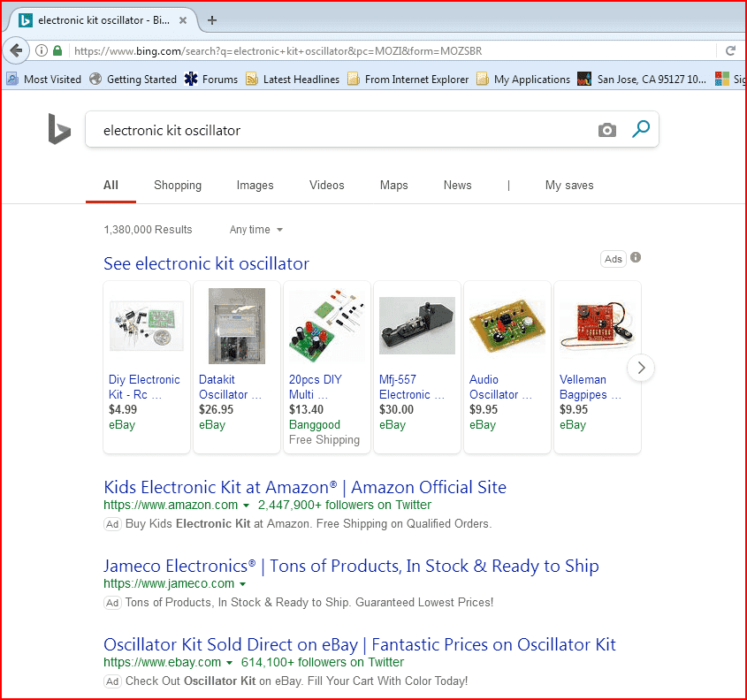The image size is (747, 700).
Task: Open the Forums bookmark
Action: 210,80
